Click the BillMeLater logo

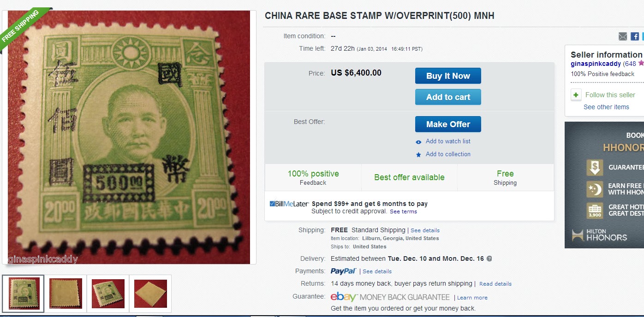[x=289, y=204]
